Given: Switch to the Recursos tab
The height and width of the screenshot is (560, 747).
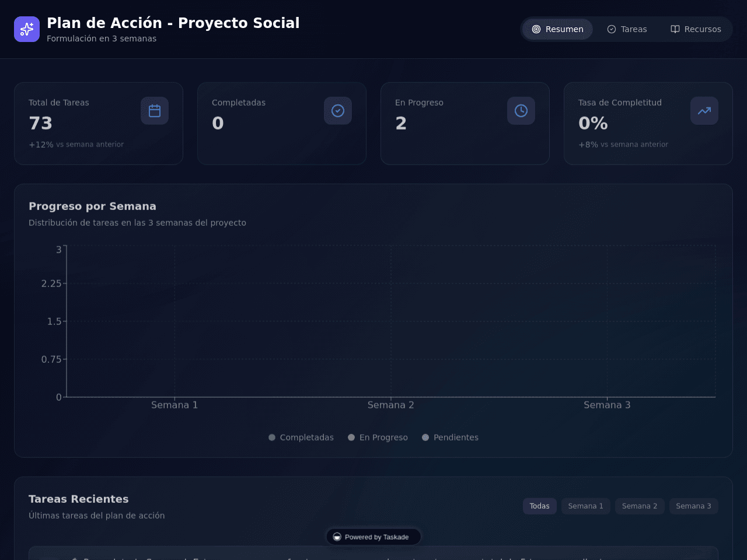Looking at the screenshot, I should tap(696, 29).
